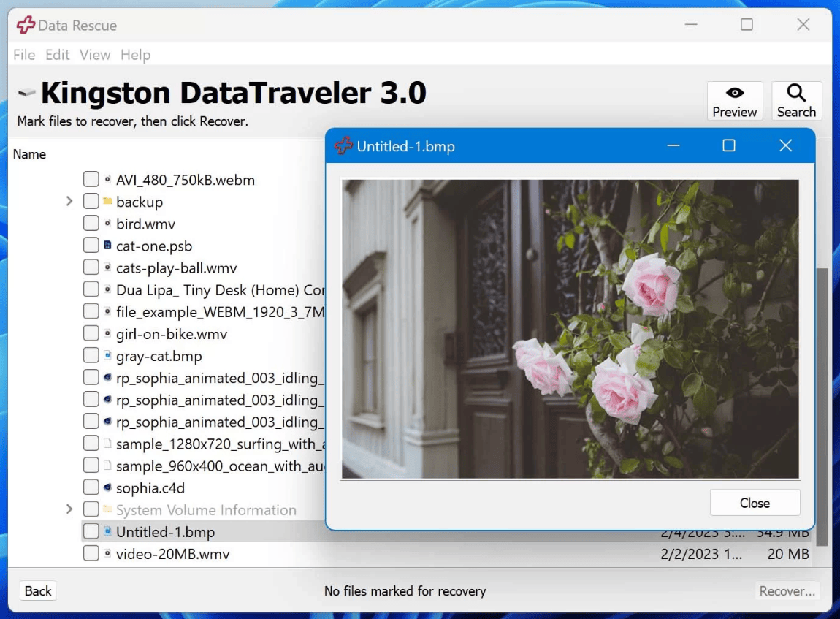Open the Help menu
Screen dimensions: 840x619
[136, 55]
